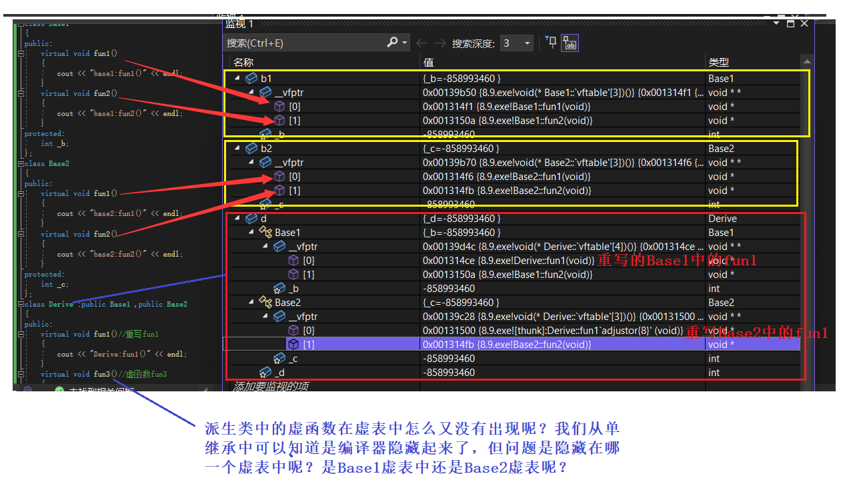Click the base-class icon beside Base2 under d
This screenshot has width=857, height=504.
(265, 303)
